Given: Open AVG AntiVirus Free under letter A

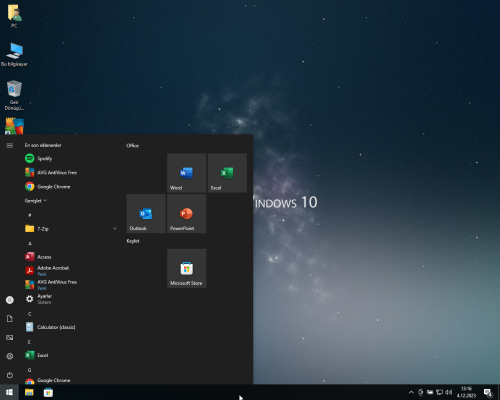Looking at the screenshot, I should coord(71,285).
